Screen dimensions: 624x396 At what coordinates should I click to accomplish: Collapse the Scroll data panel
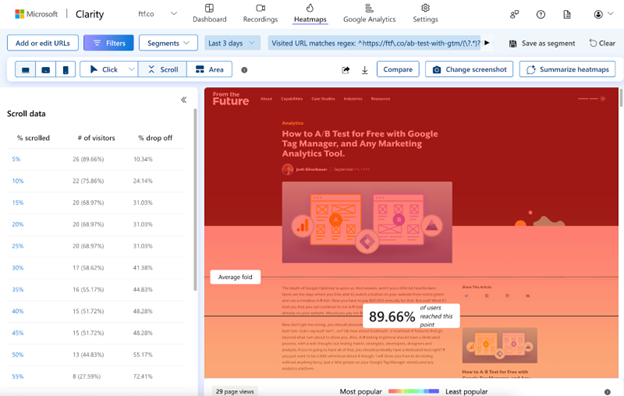click(x=183, y=100)
